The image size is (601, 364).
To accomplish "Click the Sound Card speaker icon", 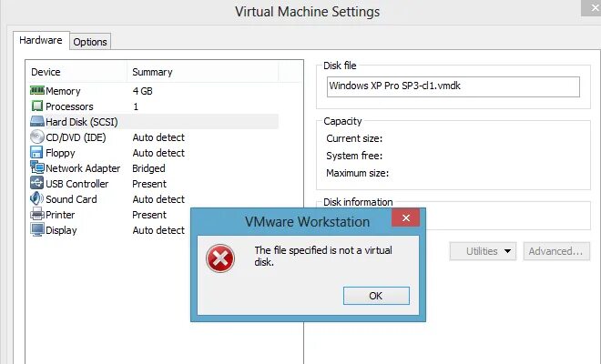I will point(37,199).
